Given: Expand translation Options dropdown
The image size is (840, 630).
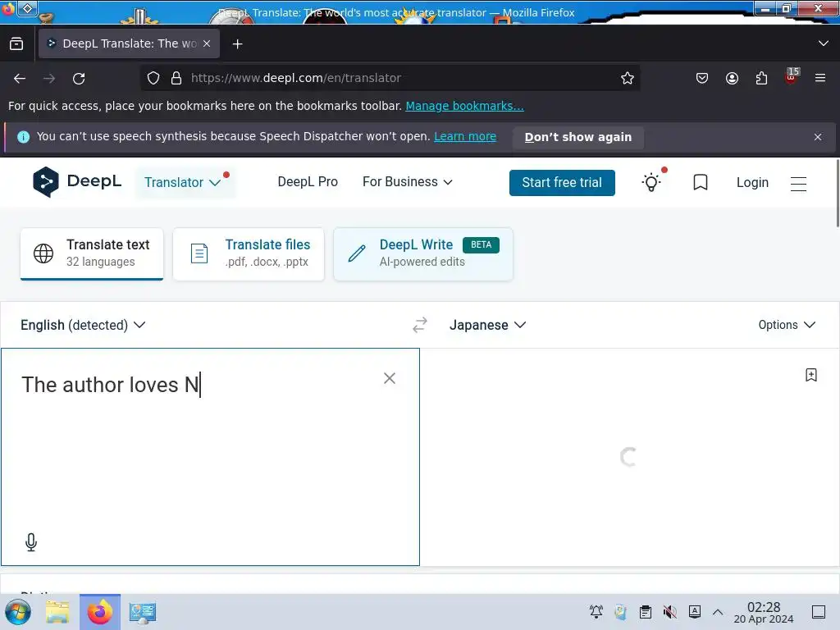Looking at the screenshot, I should point(787,325).
